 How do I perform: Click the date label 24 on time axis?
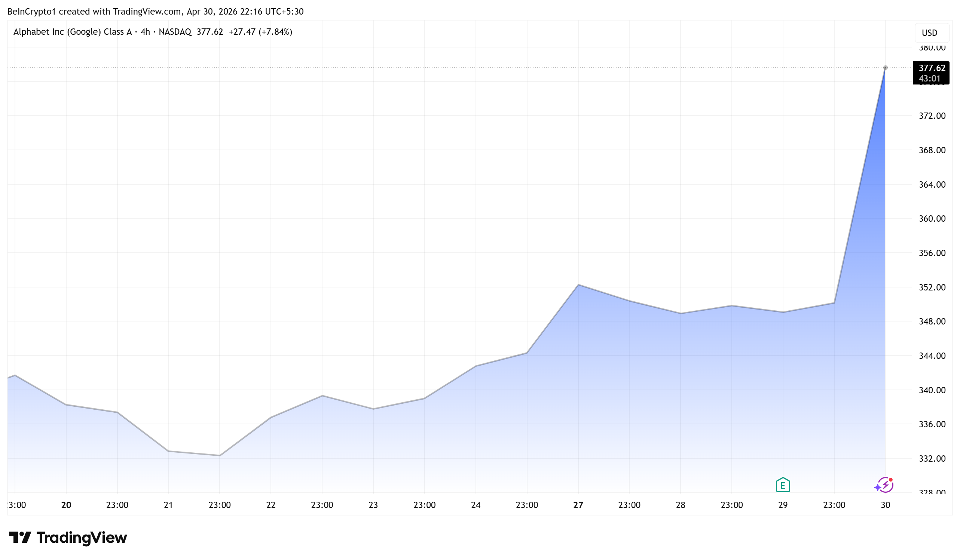pyautogui.click(x=476, y=505)
